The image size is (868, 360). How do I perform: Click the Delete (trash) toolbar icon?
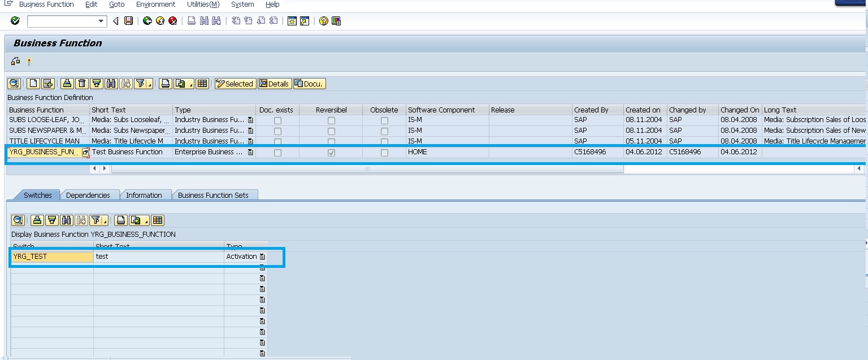pyautogui.click(x=82, y=83)
